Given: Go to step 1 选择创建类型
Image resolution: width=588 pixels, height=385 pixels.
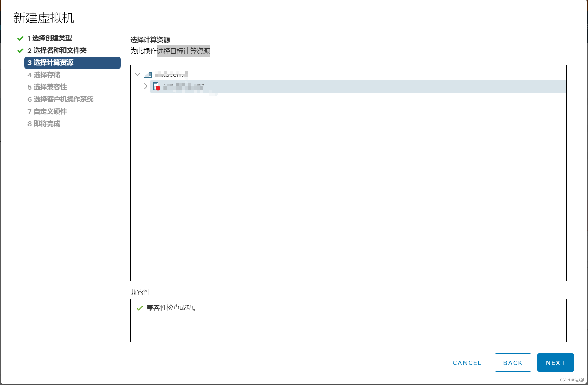Looking at the screenshot, I should pyautogui.click(x=50, y=38).
